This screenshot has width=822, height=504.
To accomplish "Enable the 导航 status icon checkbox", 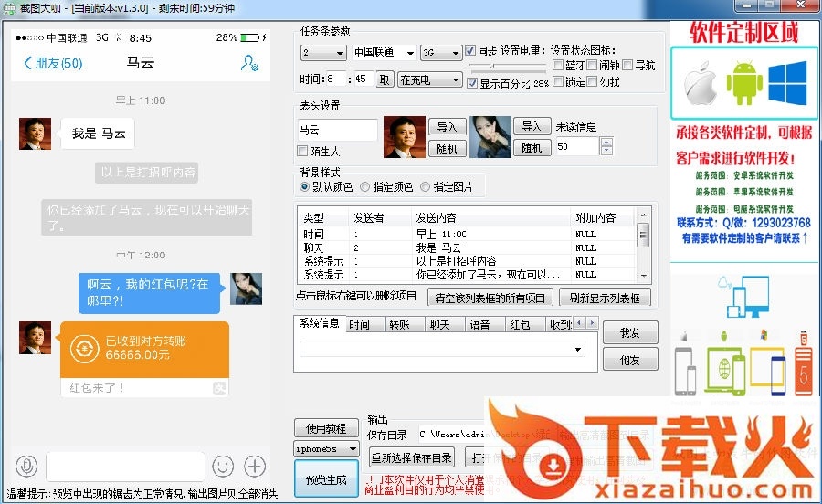I will point(627,65).
